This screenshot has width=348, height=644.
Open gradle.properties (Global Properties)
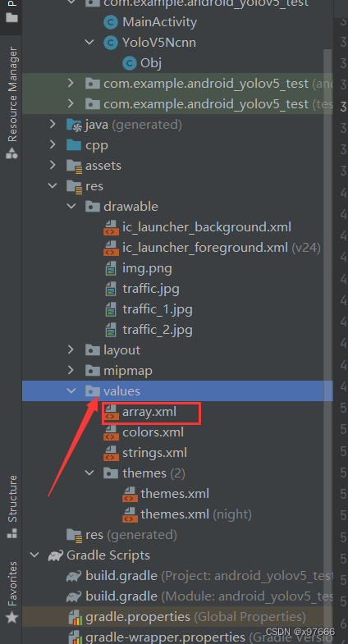195,617
